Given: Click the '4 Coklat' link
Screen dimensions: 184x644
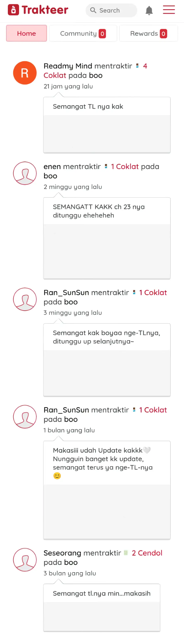Looking at the screenshot, I should [95, 71].
